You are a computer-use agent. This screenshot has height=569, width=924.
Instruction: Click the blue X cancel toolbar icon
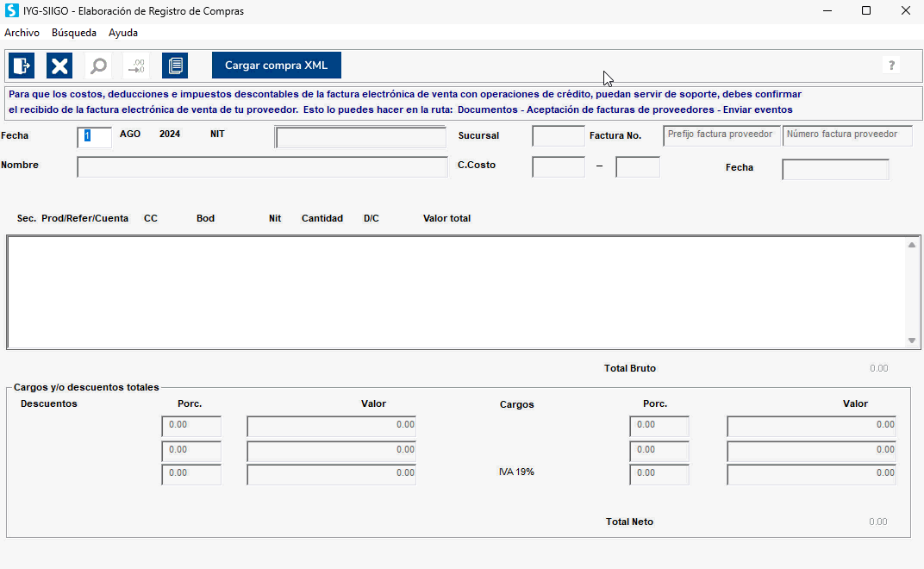pos(59,66)
